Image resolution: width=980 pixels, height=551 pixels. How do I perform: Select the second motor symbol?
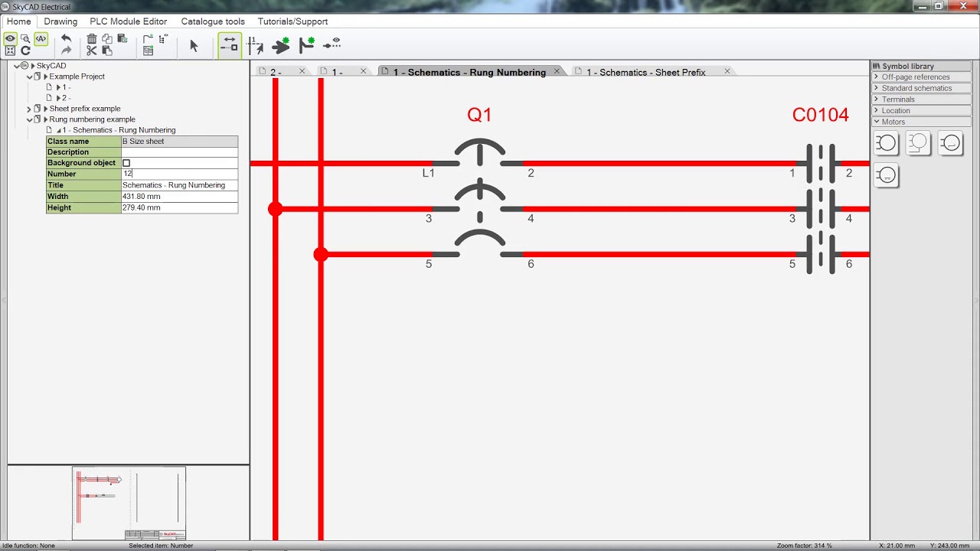(918, 142)
